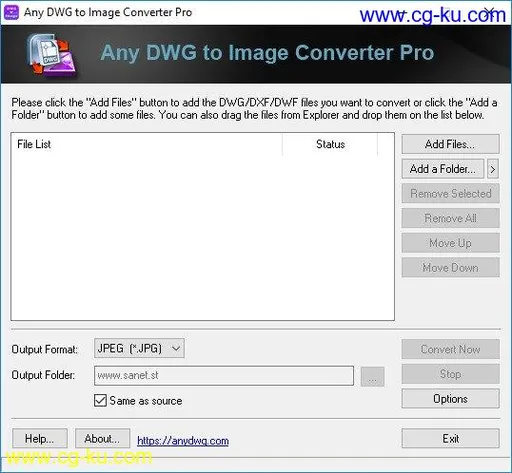This screenshot has height=473, width=512.
Task: Click the app icon in title bar
Action: coord(11,12)
